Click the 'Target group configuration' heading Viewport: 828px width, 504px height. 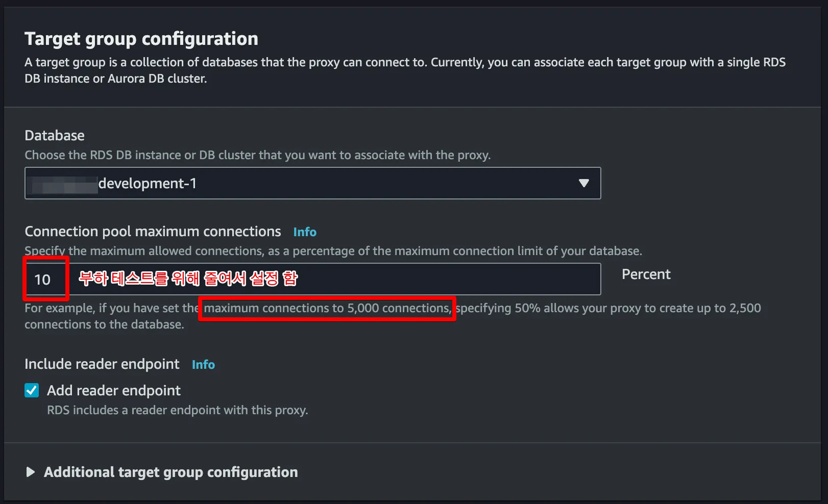pyautogui.click(x=141, y=39)
